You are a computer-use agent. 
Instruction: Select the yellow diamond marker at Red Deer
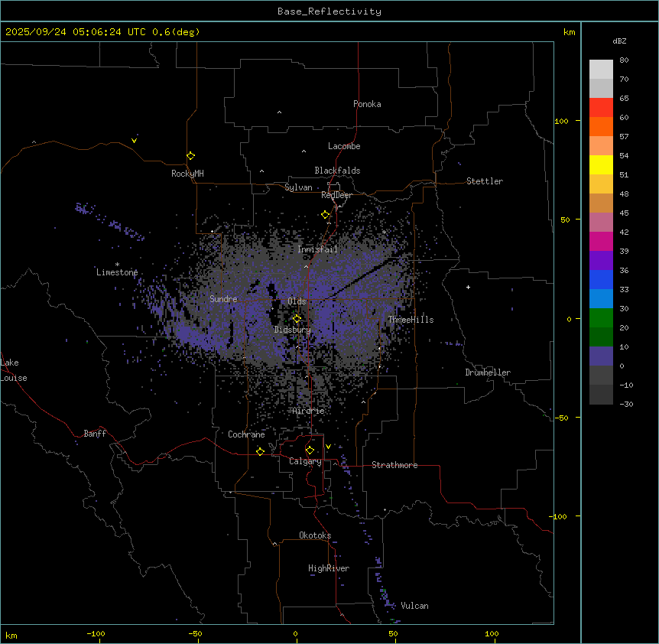[326, 215]
